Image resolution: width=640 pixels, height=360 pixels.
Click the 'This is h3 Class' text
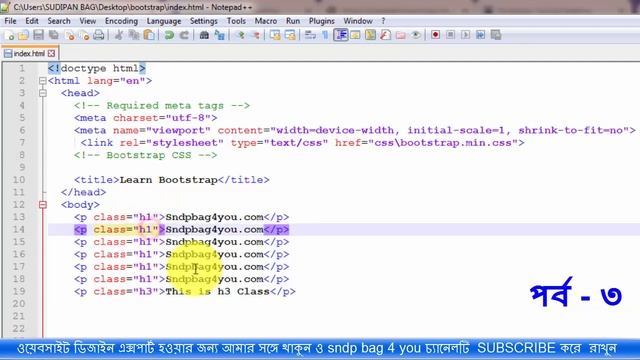pyautogui.click(x=217, y=291)
